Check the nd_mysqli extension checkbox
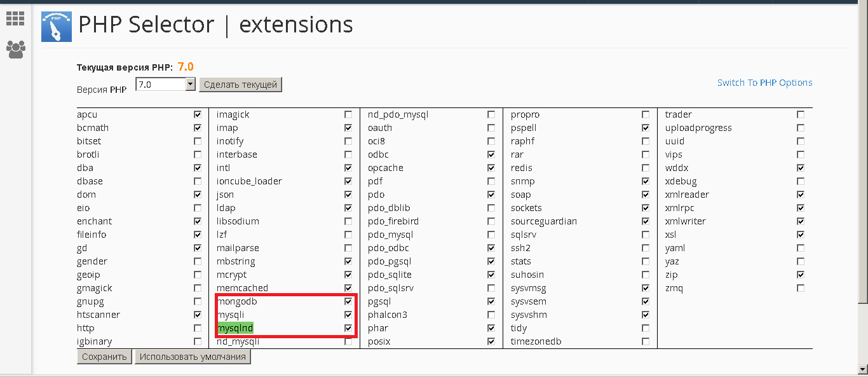This screenshot has height=377, width=868. tap(348, 341)
